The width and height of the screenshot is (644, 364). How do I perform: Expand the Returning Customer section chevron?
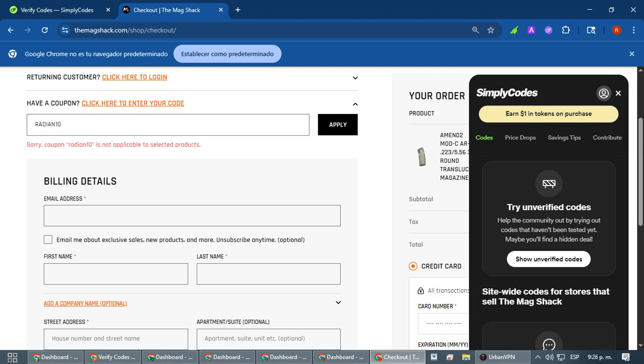coord(355,78)
